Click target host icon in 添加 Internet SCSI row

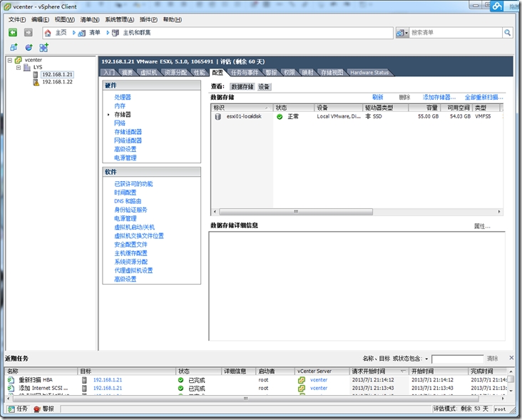point(84,388)
